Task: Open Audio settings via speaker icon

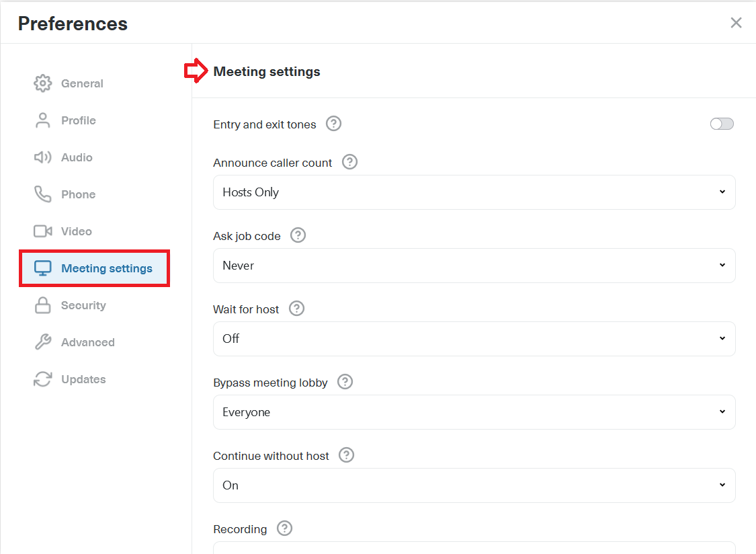Action: 42,157
